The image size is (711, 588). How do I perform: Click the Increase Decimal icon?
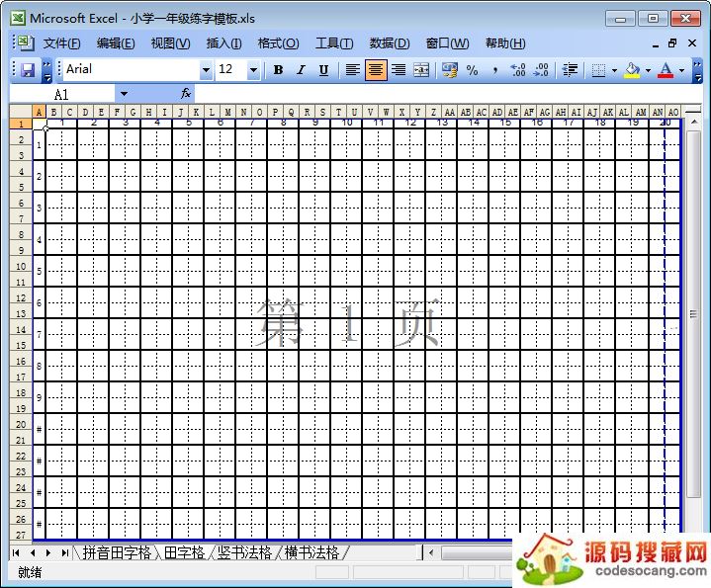(x=517, y=70)
